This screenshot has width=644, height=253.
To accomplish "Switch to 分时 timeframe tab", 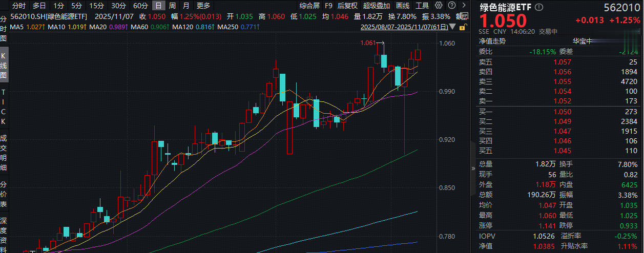I will coord(18,6).
